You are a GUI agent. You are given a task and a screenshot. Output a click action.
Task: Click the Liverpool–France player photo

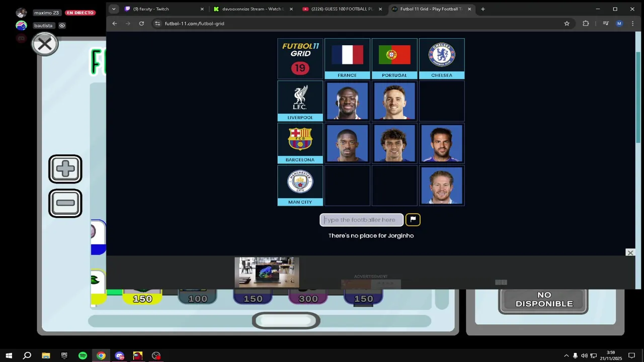(x=347, y=101)
